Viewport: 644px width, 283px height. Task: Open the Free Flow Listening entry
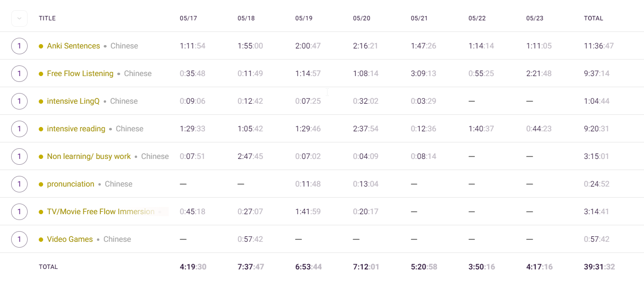80,74
